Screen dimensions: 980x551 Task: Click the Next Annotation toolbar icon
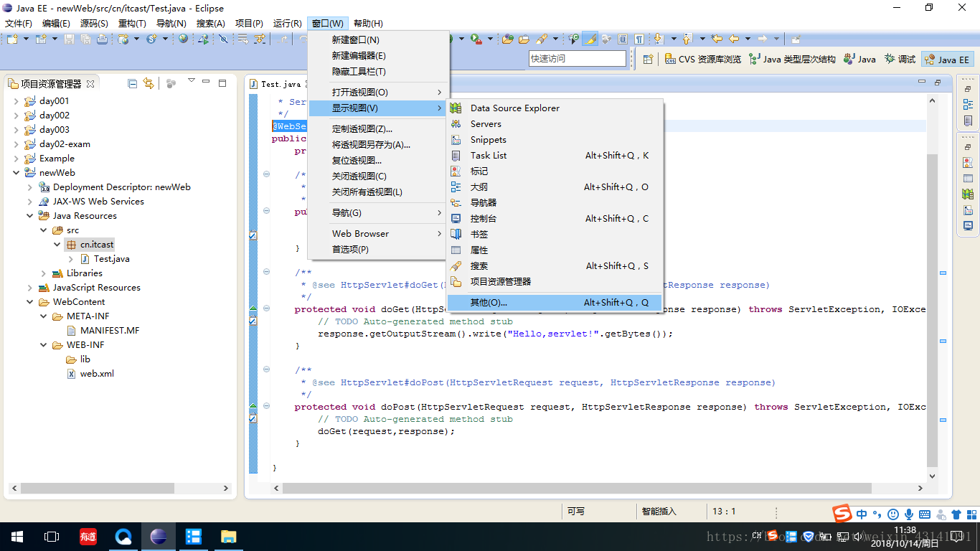(658, 39)
